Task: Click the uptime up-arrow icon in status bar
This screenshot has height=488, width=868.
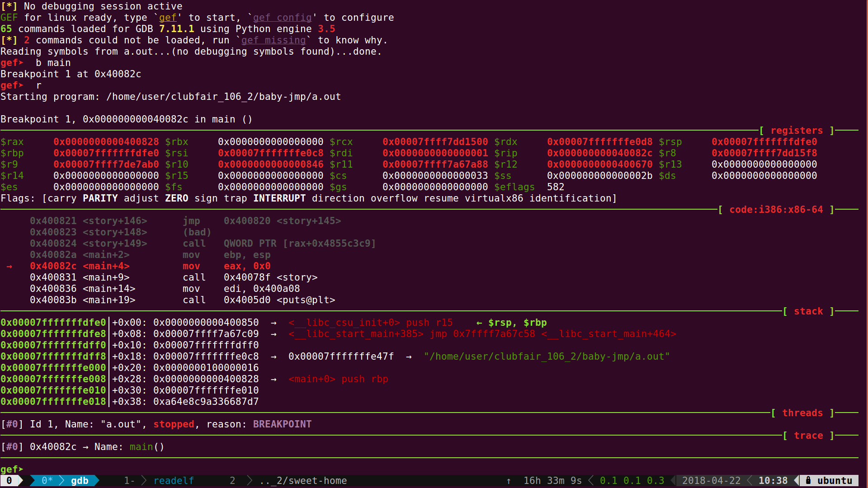Action: pos(509,481)
